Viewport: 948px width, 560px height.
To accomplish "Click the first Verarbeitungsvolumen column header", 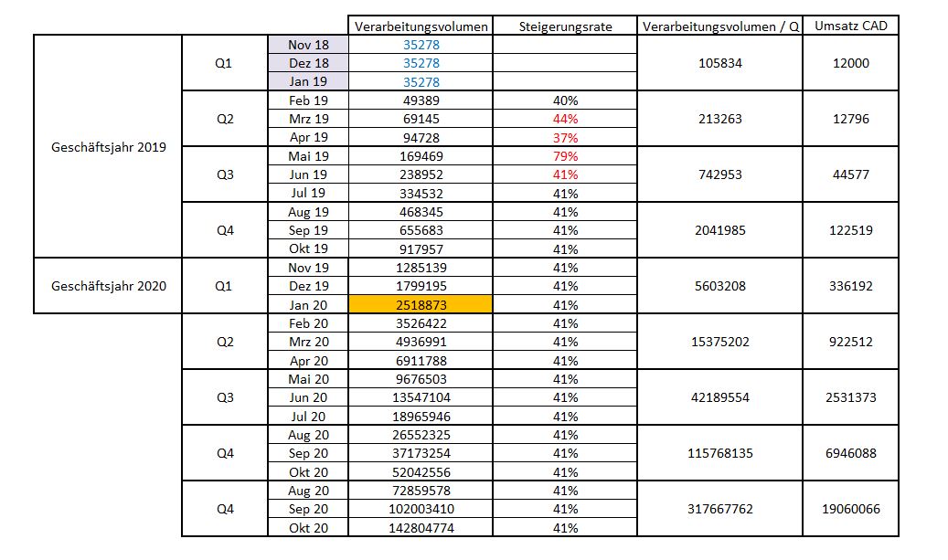I will coord(421,26).
